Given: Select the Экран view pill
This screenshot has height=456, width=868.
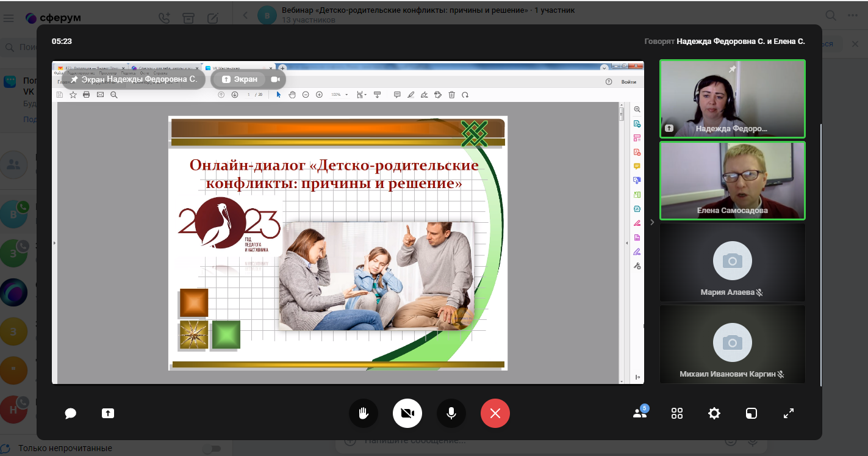Looking at the screenshot, I should click(x=239, y=79).
